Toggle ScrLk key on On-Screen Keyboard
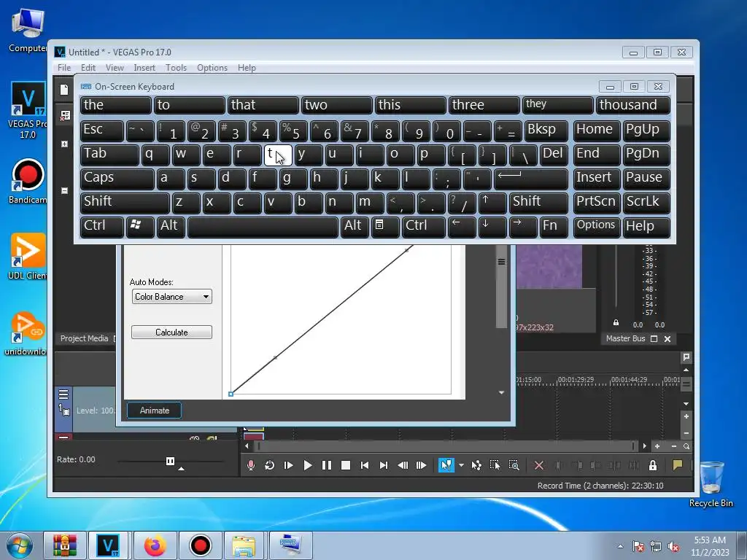This screenshot has width=747, height=560. click(x=646, y=203)
